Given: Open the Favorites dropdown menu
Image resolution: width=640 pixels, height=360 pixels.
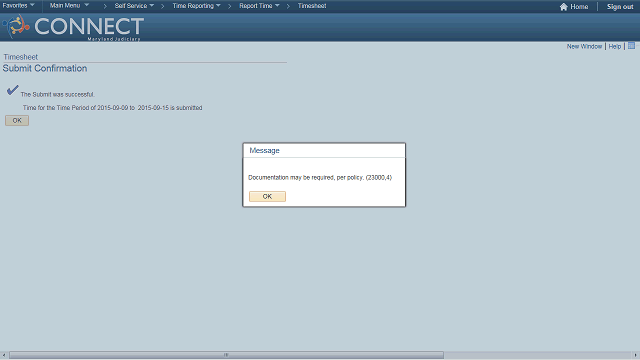Looking at the screenshot, I should [18, 6].
